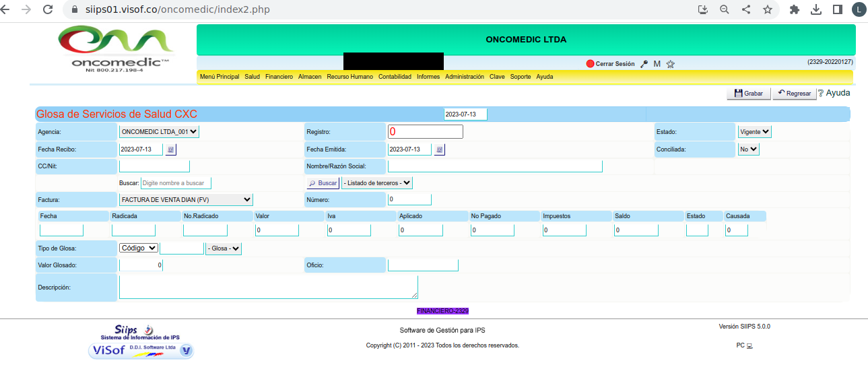The height and width of the screenshot is (371, 868).
Task: Bookmark this page with browser star
Action: click(767, 9)
